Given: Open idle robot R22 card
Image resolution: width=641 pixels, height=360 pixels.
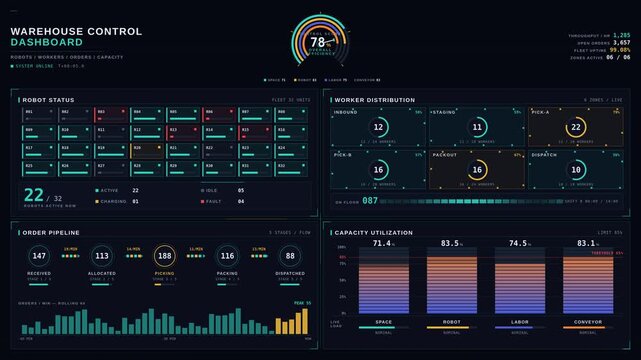Looking at the screenshot, I should [219, 151].
